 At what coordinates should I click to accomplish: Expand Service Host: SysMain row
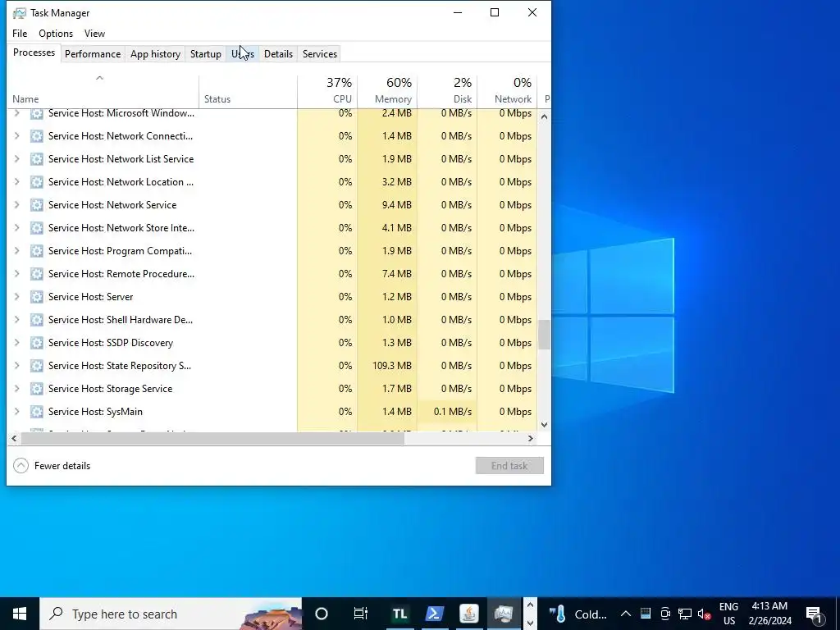pos(16,412)
